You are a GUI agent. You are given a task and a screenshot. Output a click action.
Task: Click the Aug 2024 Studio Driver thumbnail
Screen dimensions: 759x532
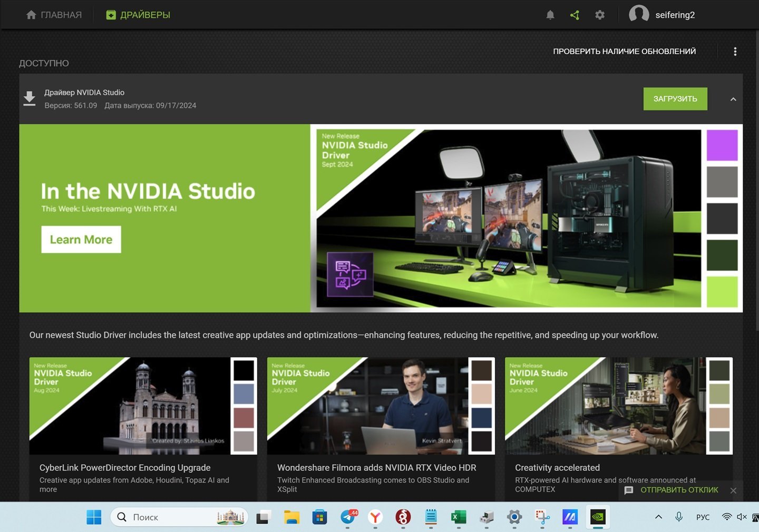[143, 406]
